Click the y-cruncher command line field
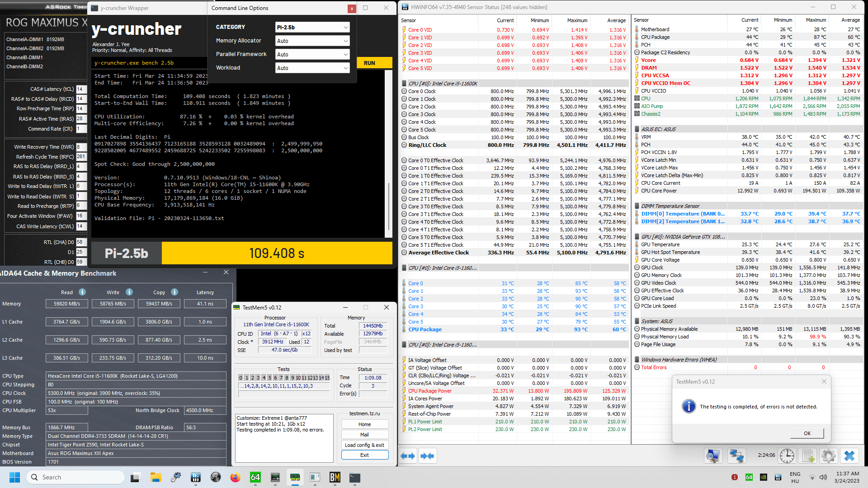Screen dimensions: 868x488 pos(149,63)
